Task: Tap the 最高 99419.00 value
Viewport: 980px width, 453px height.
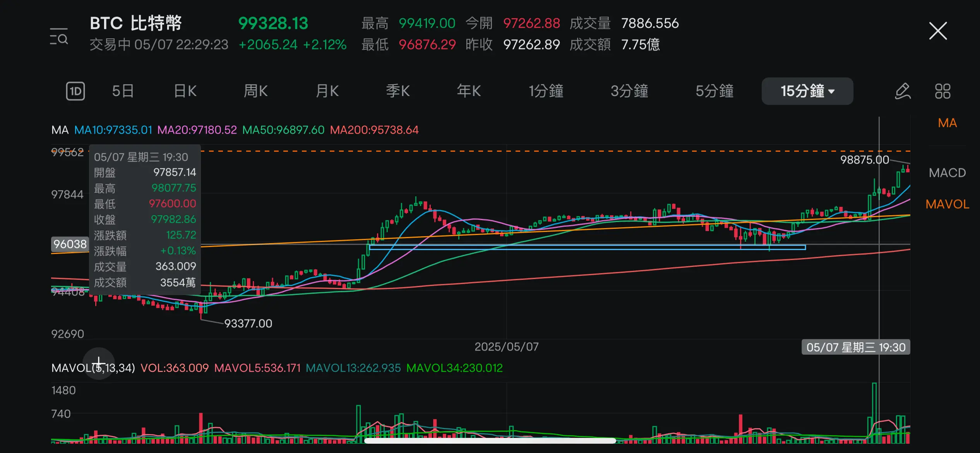Action: pyautogui.click(x=427, y=23)
